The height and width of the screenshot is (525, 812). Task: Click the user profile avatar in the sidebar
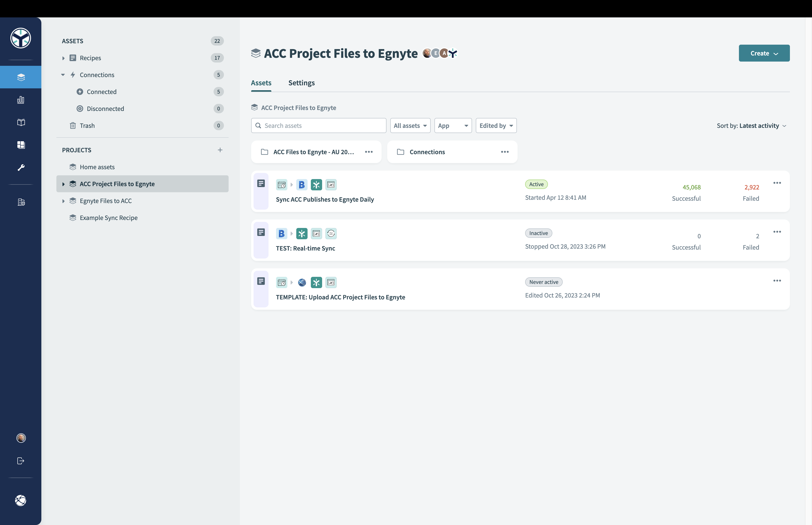(x=21, y=438)
